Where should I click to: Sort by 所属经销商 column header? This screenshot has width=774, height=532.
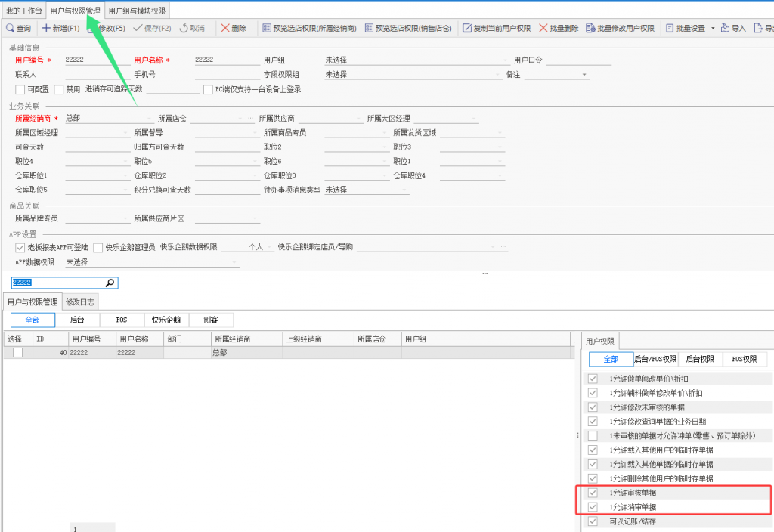tap(247, 339)
